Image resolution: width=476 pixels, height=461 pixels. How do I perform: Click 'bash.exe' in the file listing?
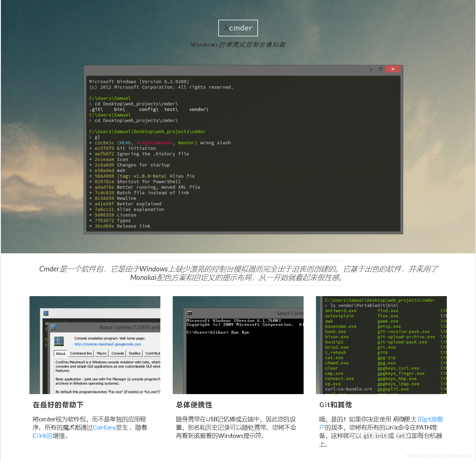[335, 332]
